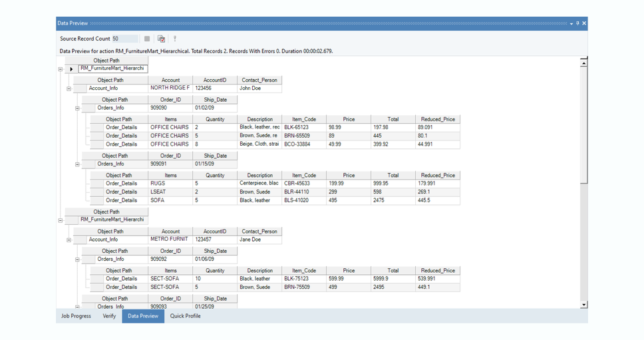Select the first RM_FurnitureMart_Hierarchi cell
This screenshot has height=340, width=644.
(x=113, y=69)
